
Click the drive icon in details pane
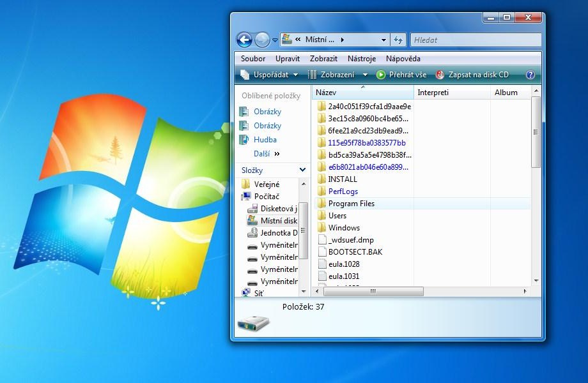click(254, 322)
